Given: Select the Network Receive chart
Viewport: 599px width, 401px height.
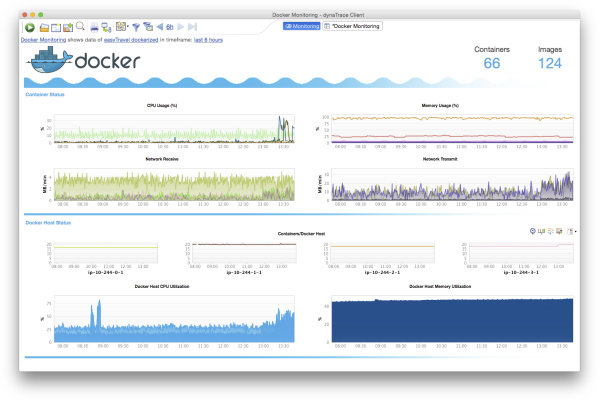Looking at the screenshot, I should pos(174,184).
